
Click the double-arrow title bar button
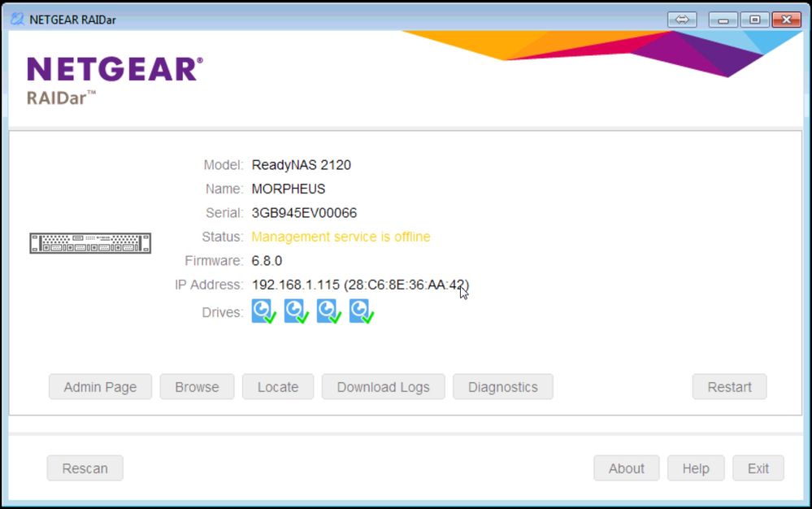coord(682,20)
